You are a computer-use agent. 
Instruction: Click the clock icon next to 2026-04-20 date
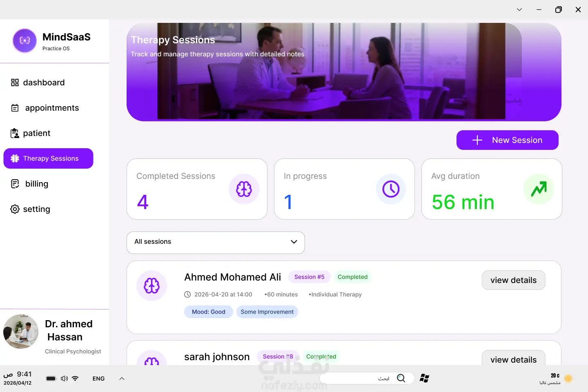click(x=187, y=294)
